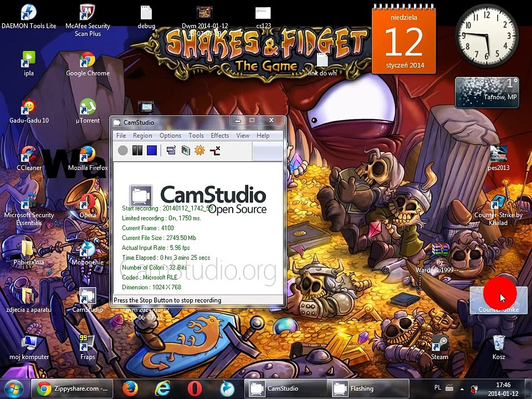The width and height of the screenshot is (532, 399).
Task: Stop recording with the blue square
Action: click(x=152, y=150)
